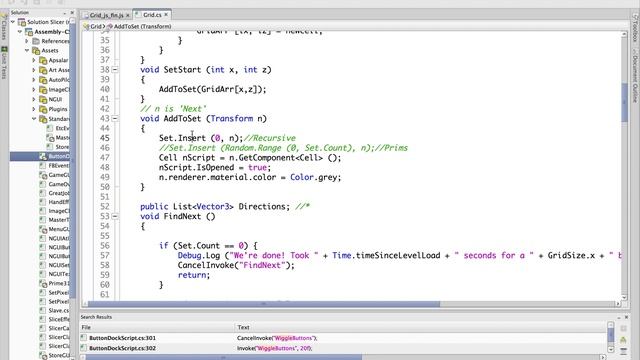Select the MenuGU script file
Image resolution: width=640 pixels, height=360 pixels.
coord(55,229)
